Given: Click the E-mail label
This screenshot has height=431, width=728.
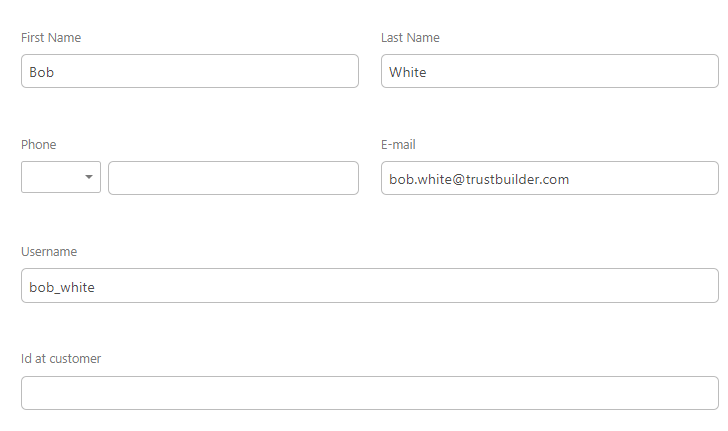Looking at the screenshot, I should tap(398, 145).
